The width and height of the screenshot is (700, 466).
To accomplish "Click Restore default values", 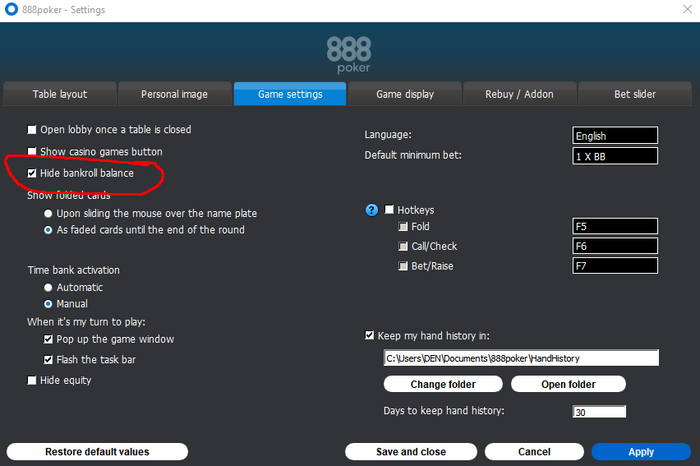I will click(97, 452).
